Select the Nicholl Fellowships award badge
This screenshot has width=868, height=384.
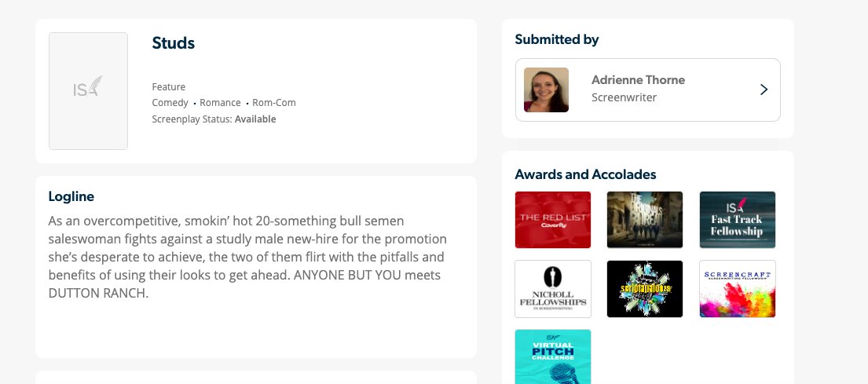552,289
